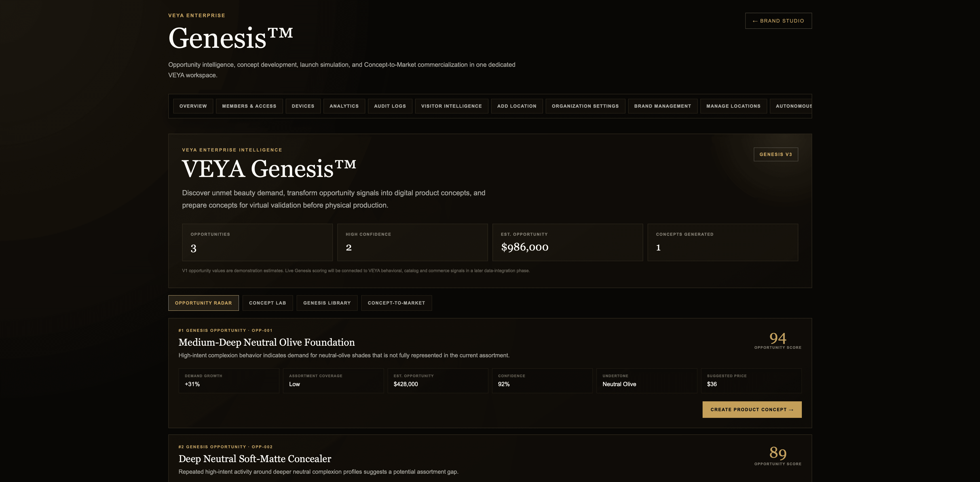Click the VEYA Genesis™ panel heading
The width and height of the screenshot is (980, 482).
click(269, 168)
